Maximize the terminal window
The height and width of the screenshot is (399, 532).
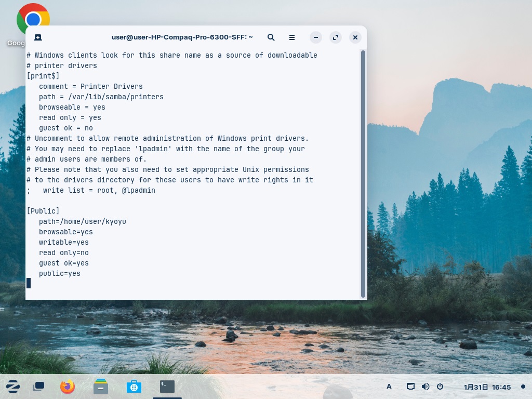pos(336,37)
